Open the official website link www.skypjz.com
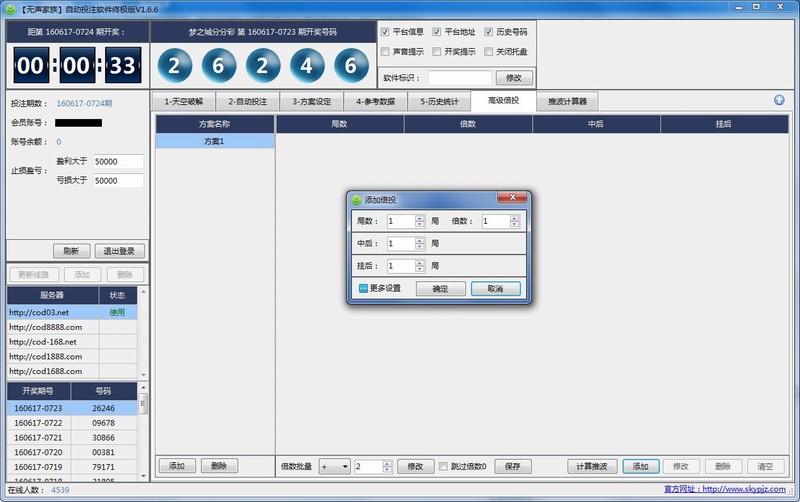Screen dimensions: 800x502 coord(742,490)
